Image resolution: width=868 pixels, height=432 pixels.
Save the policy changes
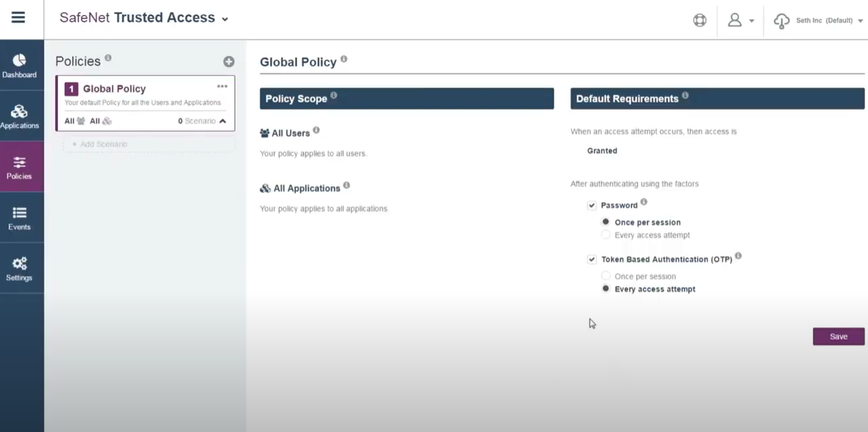point(838,336)
